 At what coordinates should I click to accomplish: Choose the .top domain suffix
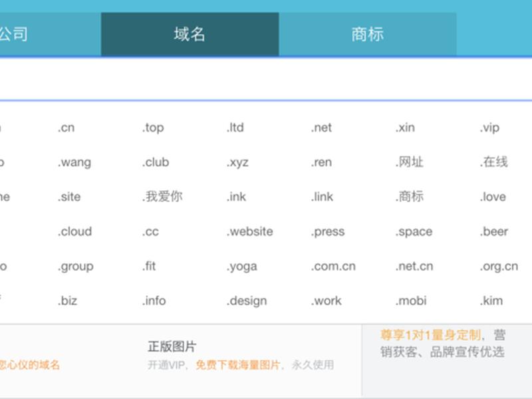click(x=153, y=128)
